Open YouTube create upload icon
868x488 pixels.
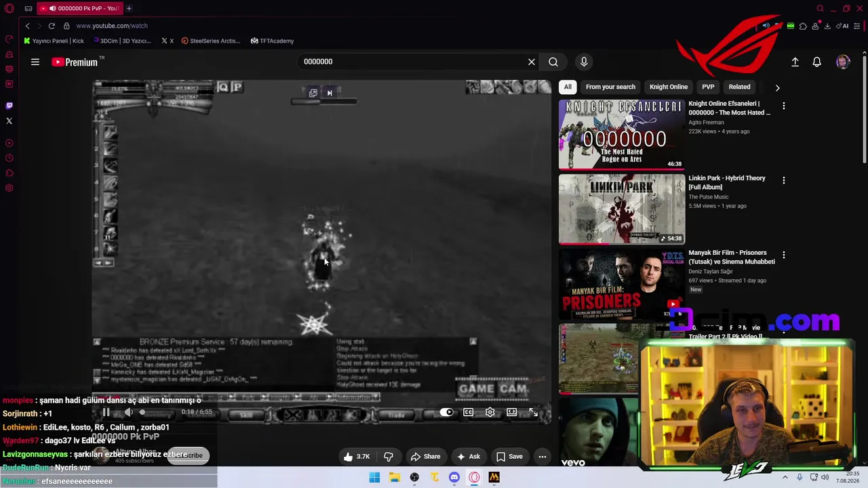pos(795,62)
